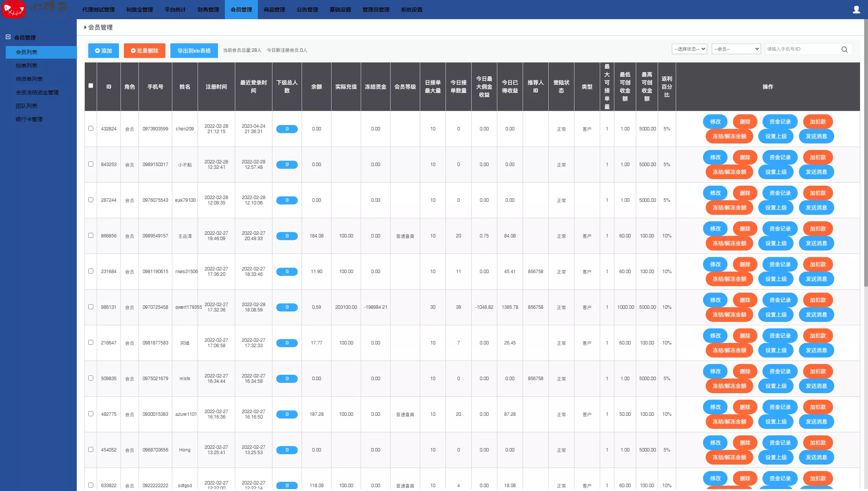
Task: Select 抢单列表 in the sidebar
Action: (x=26, y=66)
